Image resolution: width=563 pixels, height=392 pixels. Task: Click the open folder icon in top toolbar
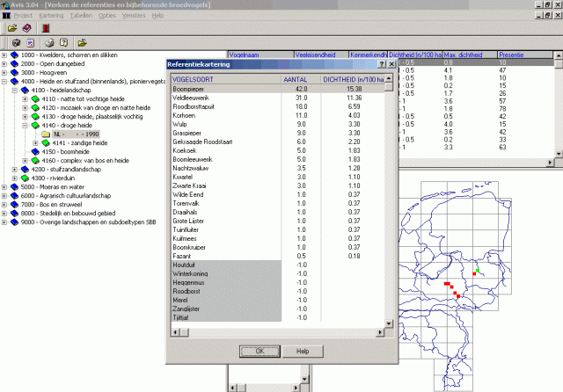click(x=12, y=28)
